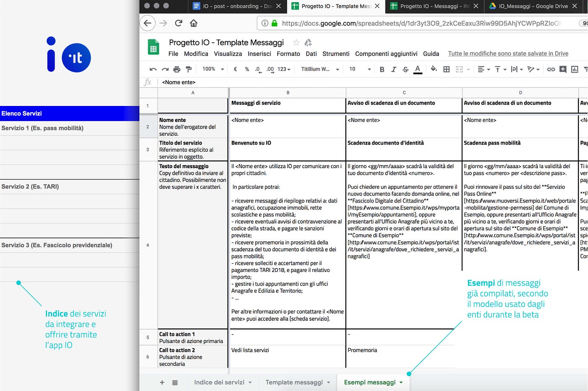Screen dimensions: 588x391
Task: Open the Inserisci menu
Action: point(260,54)
